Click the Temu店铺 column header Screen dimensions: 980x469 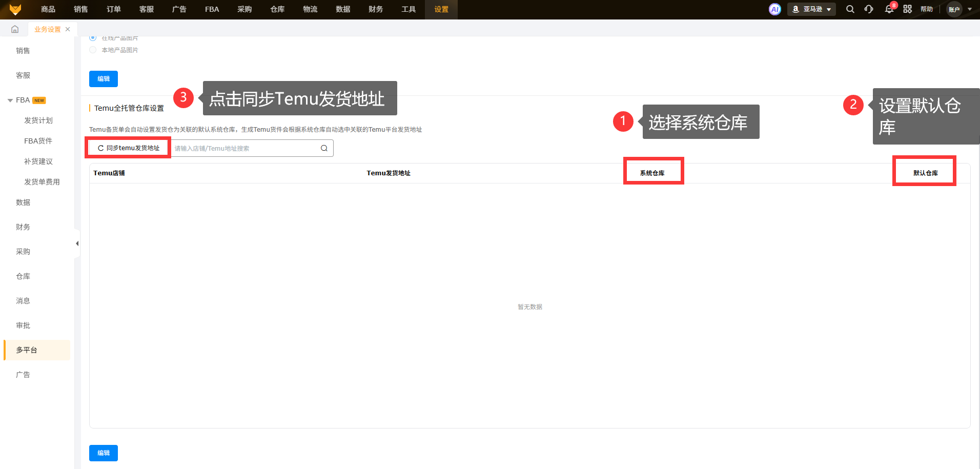[x=109, y=173]
